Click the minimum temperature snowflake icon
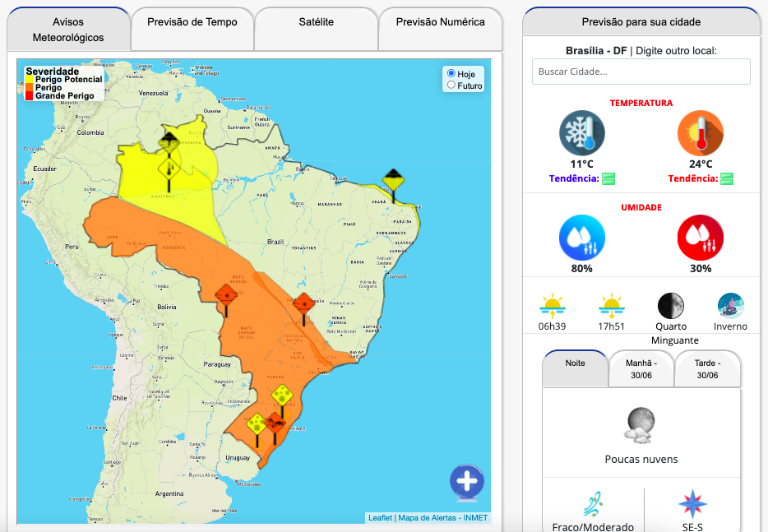The image size is (768, 532). click(x=582, y=133)
